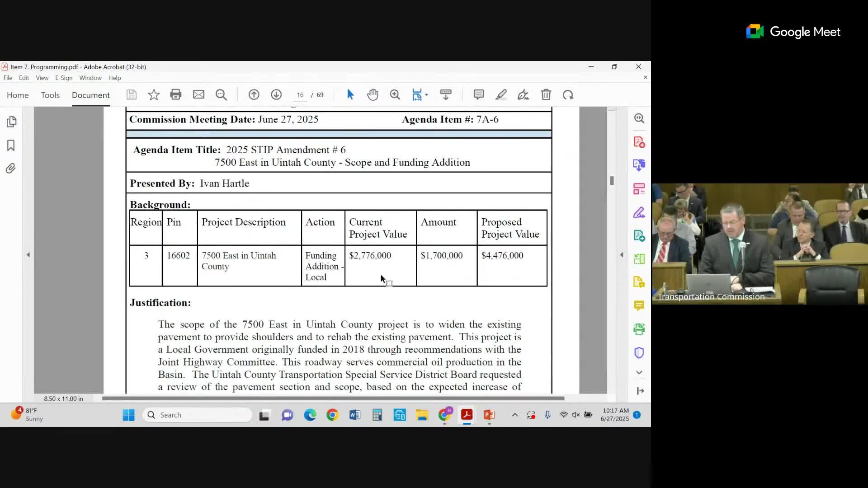This screenshot has height=488, width=868.
Task: Open the View menu
Action: [42, 78]
